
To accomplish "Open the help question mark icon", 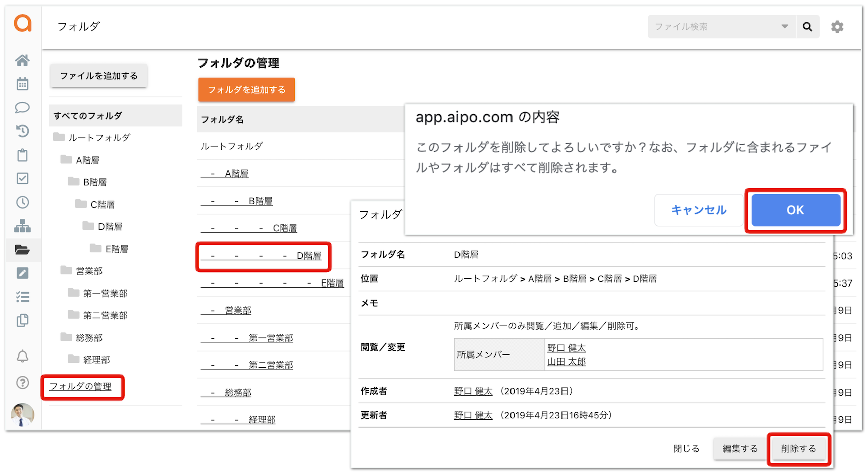I will (x=22, y=383).
